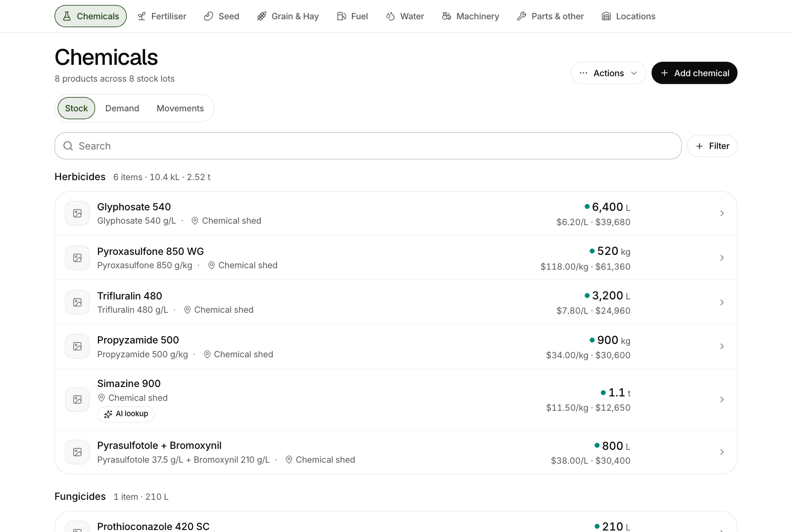The height and width of the screenshot is (532, 792).
Task: Click the Pyrasulfotole + Bromoxynil image placeholder icon
Action: point(78,452)
